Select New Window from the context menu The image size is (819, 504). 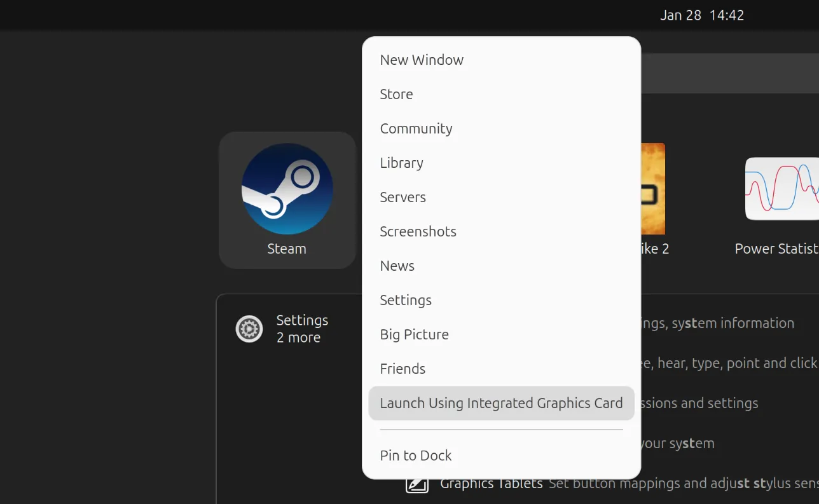tap(422, 60)
